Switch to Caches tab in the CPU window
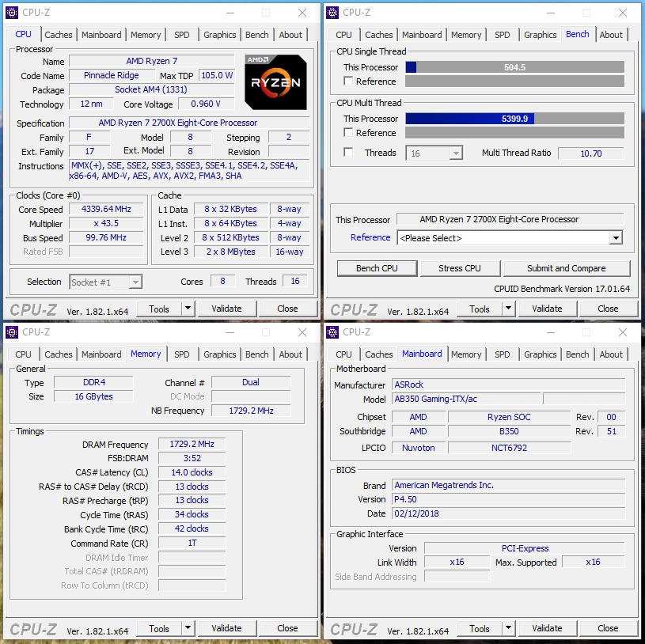 [x=59, y=35]
